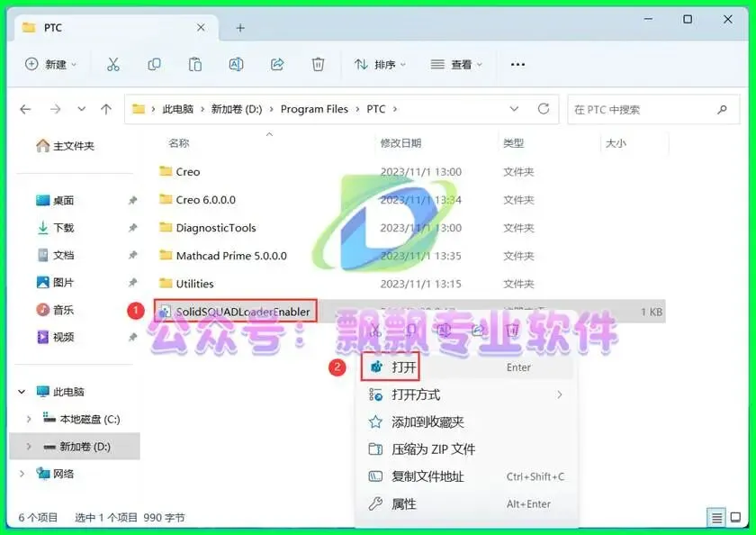Open a new tab with plus button
Image resolution: width=756 pixels, height=535 pixels.
pos(240,28)
